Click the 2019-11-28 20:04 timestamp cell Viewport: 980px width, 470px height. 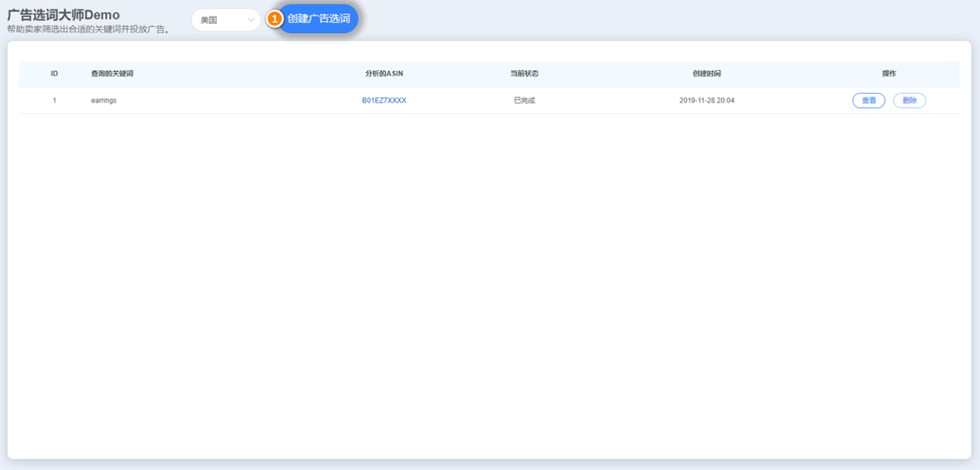[x=706, y=101]
